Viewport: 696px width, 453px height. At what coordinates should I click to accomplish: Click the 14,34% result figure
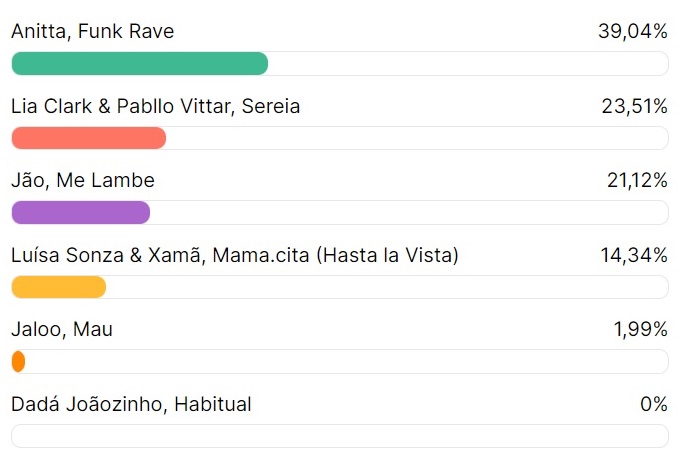(633, 256)
